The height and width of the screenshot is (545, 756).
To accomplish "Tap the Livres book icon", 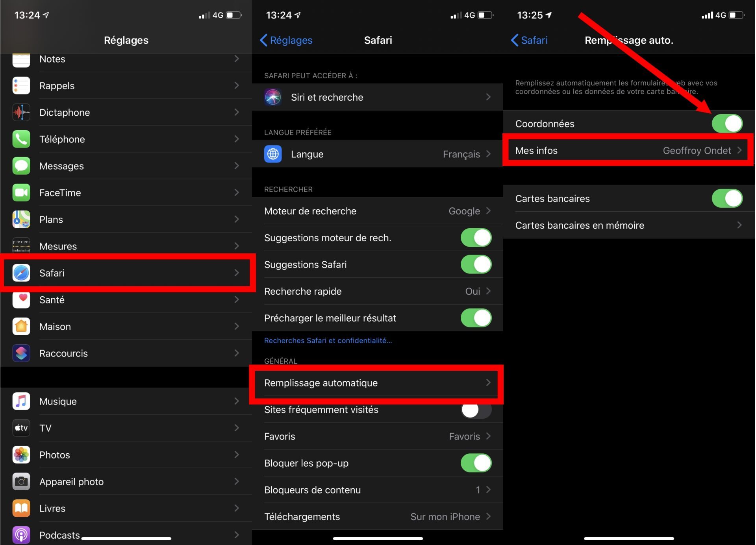I will click(x=21, y=508).
